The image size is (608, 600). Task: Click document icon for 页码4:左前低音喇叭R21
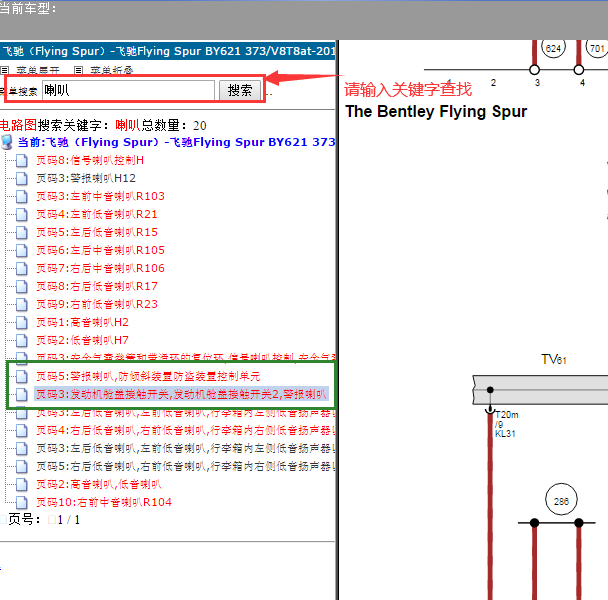pos(22,214)
